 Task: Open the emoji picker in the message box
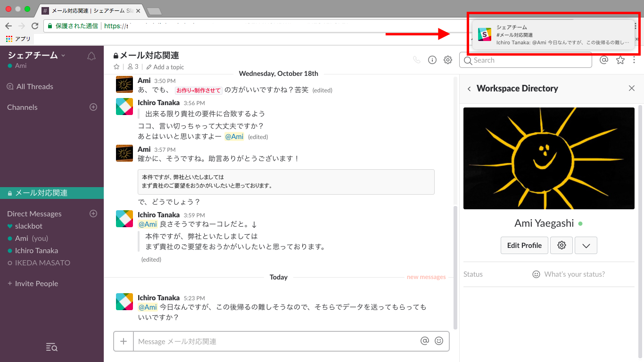439,341
